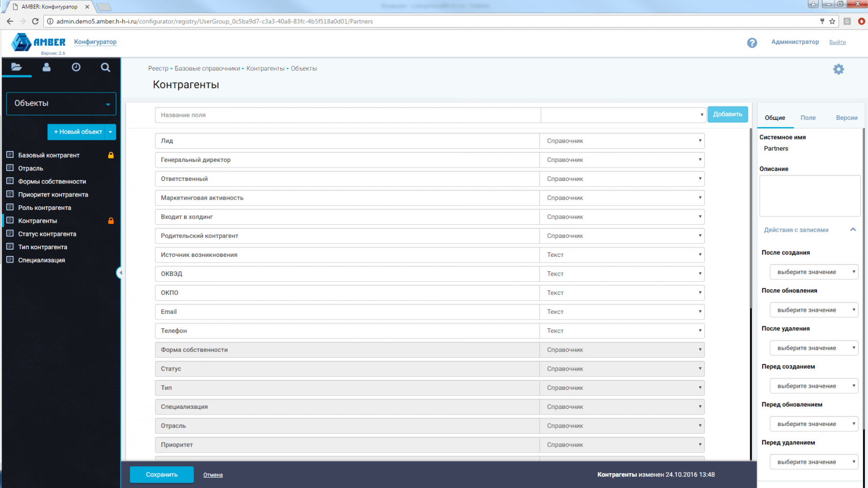Click the AMBER logo

coord(39,42)
